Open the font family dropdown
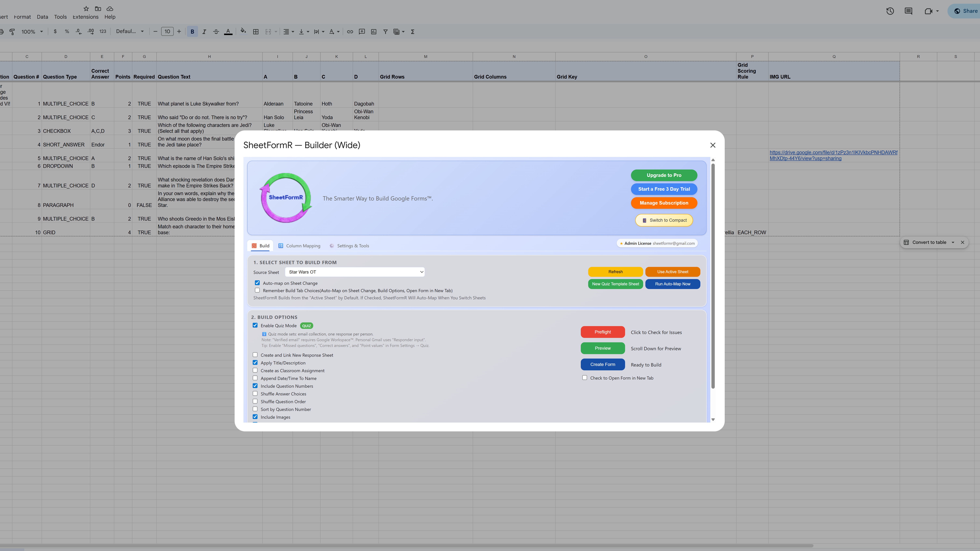This screenshot has height=551, width=980. click(x=130, y=32)
